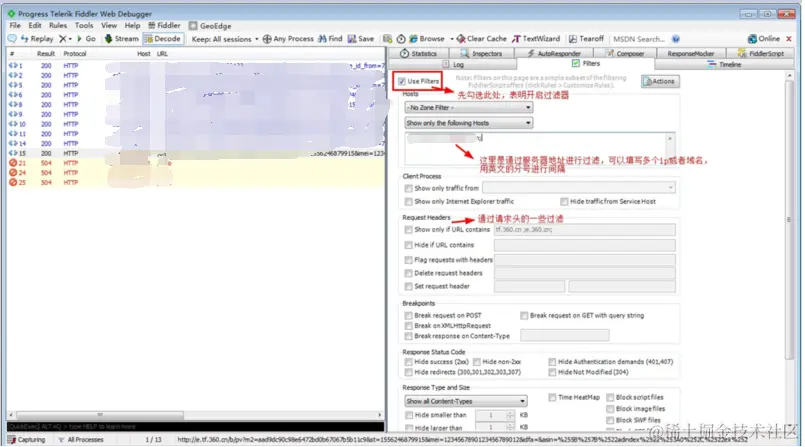Toggle Stream mode

(122, 39)
